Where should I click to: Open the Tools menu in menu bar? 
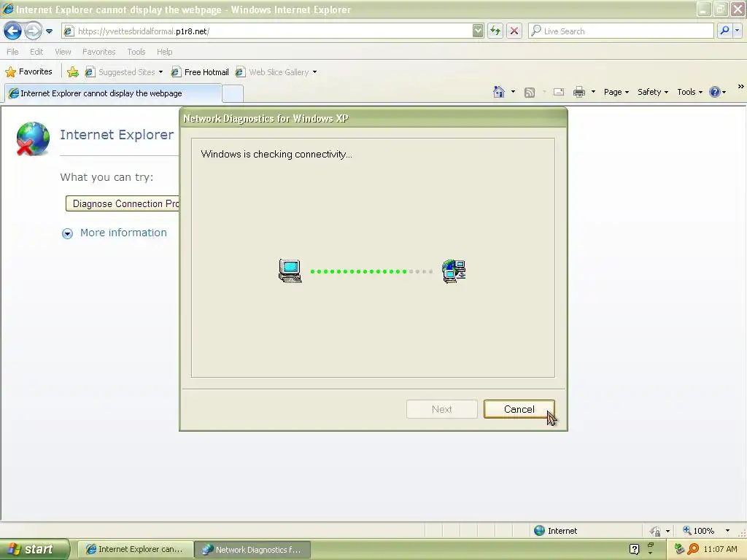click(x=136, y=52)
